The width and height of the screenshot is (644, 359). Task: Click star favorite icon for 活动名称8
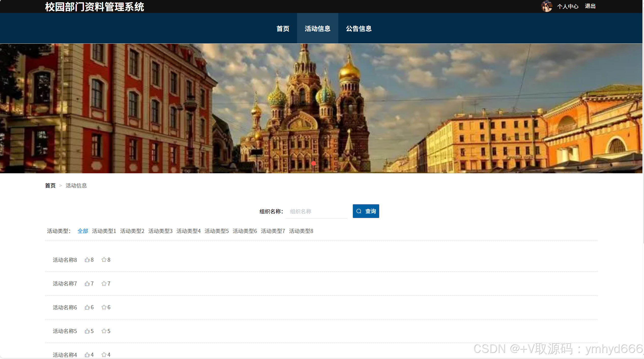point(104,260)
